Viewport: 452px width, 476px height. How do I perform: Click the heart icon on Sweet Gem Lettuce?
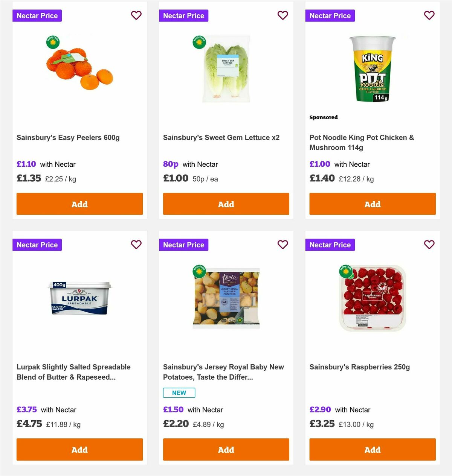(x=283, y=15)
